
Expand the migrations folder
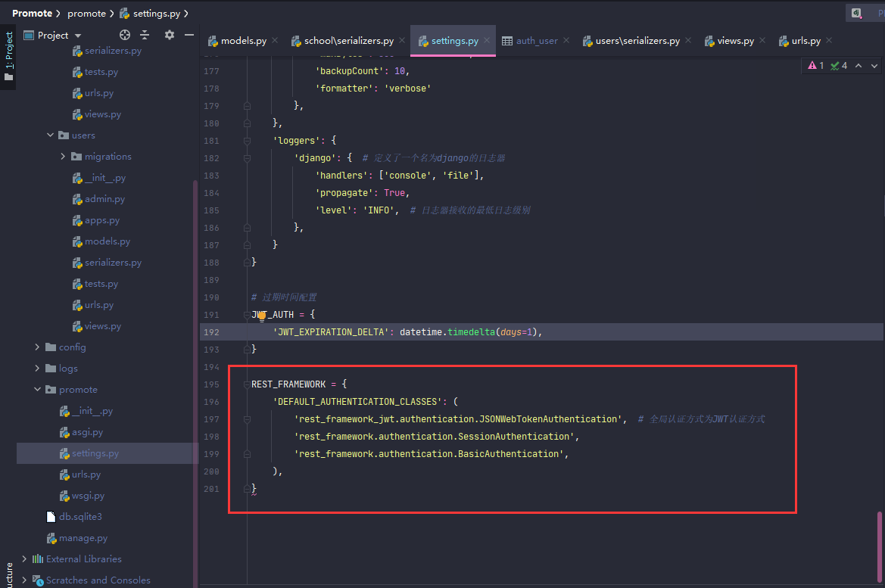coord(63,157)
